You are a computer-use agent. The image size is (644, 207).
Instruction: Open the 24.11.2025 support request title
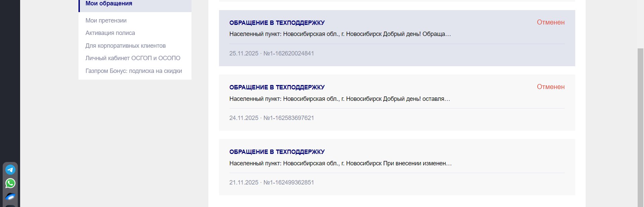(x=277, y=87)
